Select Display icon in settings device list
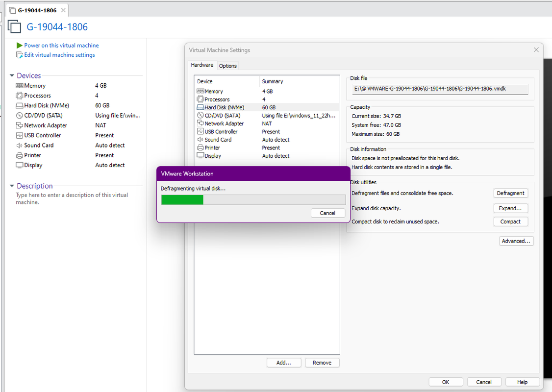Screen dimensions: 552x392 201,155
